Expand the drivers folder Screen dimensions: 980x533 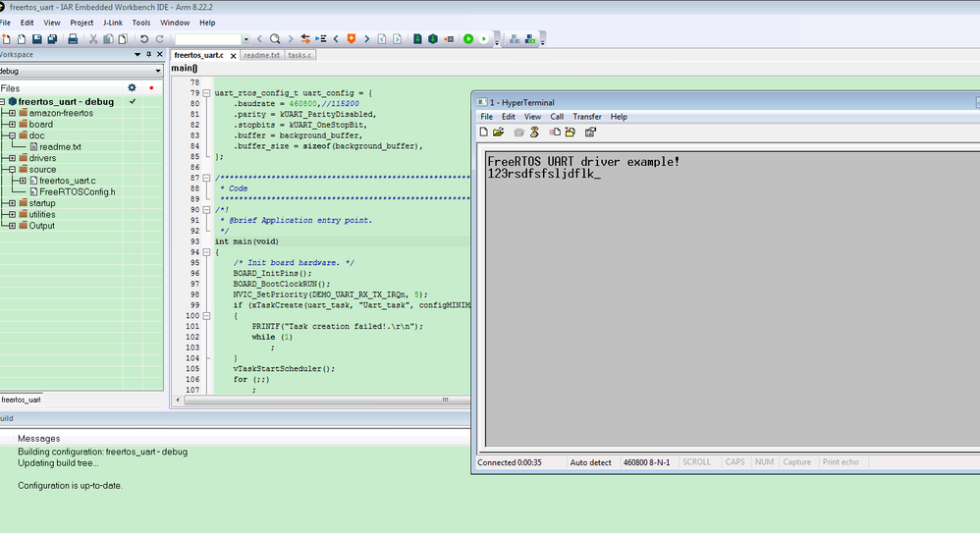(12, 158)
